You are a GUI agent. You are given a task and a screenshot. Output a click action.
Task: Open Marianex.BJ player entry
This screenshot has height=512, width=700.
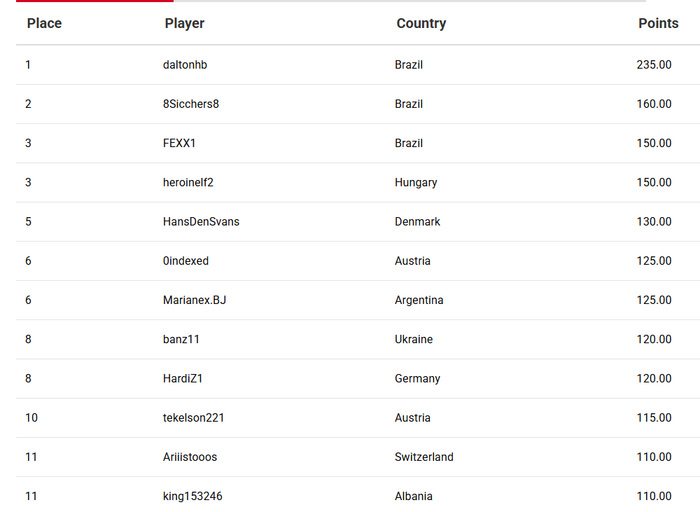click(x=195, y=300)
